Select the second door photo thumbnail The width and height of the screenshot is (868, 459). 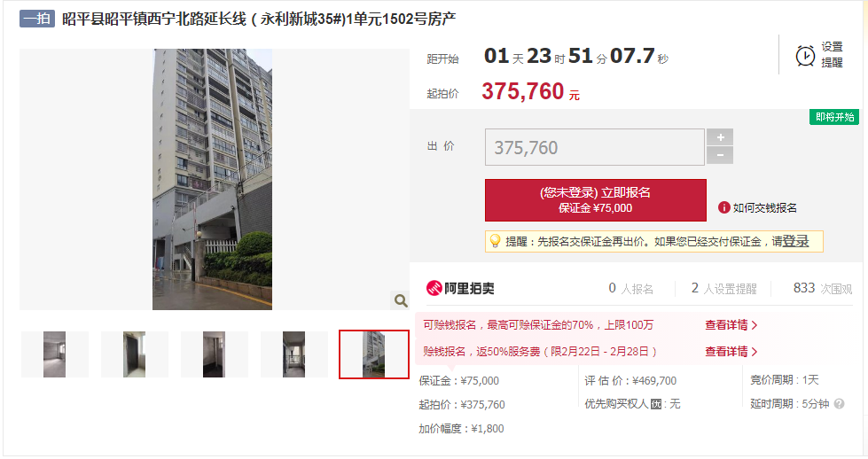(135, 354)
